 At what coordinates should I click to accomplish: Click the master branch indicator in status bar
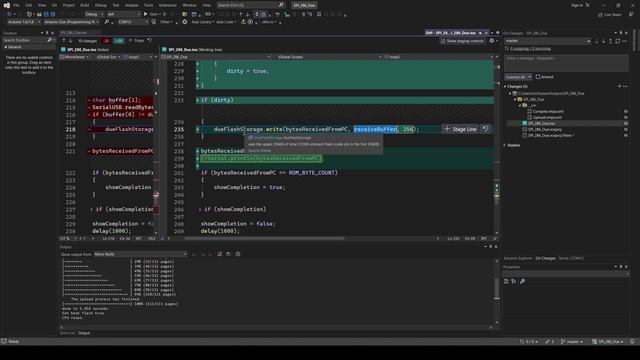point(571,341)
